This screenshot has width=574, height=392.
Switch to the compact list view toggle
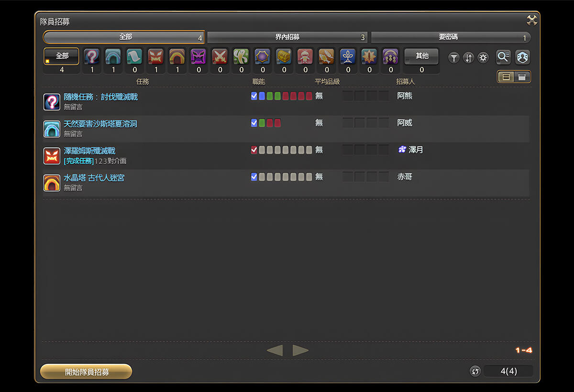522,76
